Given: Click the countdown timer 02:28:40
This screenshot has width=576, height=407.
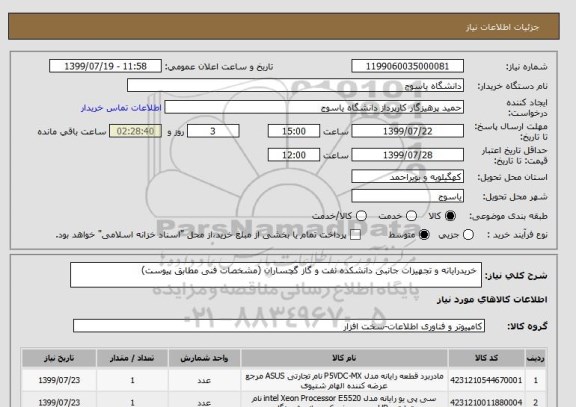Looking at the screenshot, I should [x=135, y=131].
